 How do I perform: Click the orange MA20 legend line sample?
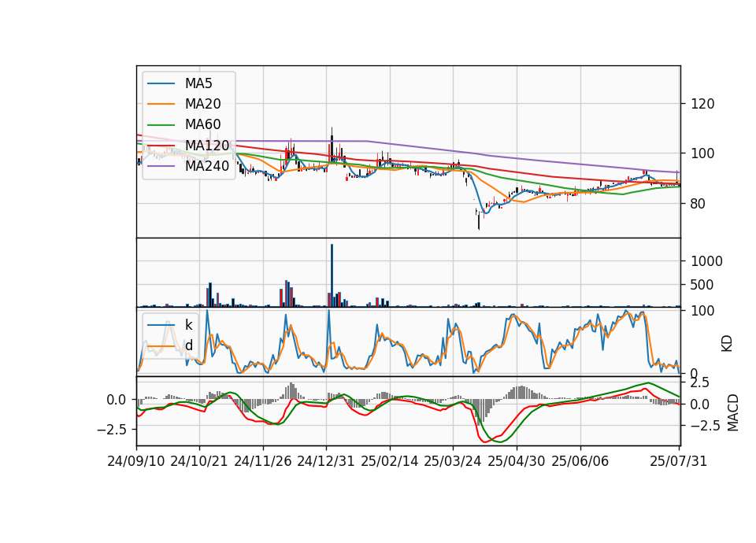pyautogui.click(x=161, y=104)
